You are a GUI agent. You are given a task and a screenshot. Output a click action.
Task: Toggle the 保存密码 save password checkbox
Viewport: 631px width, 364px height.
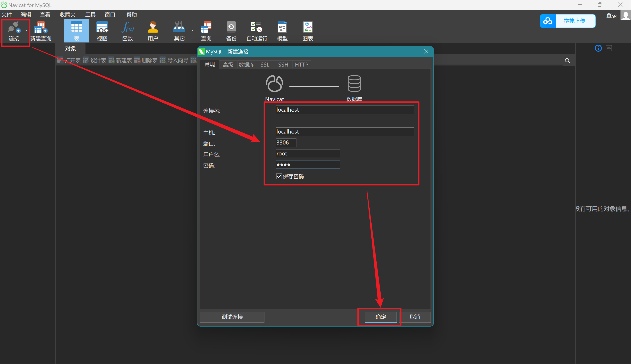click(x=279, y=176)
